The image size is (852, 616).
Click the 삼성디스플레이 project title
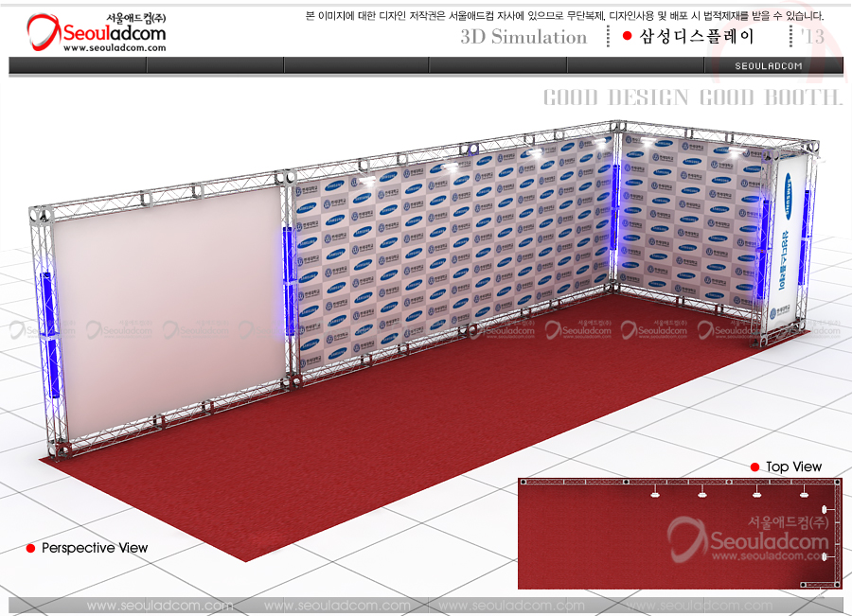coord(697,37)
